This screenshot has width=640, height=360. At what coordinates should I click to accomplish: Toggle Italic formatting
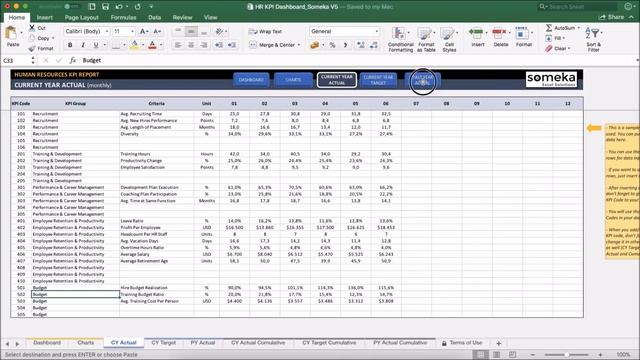[x=83, y=45]
